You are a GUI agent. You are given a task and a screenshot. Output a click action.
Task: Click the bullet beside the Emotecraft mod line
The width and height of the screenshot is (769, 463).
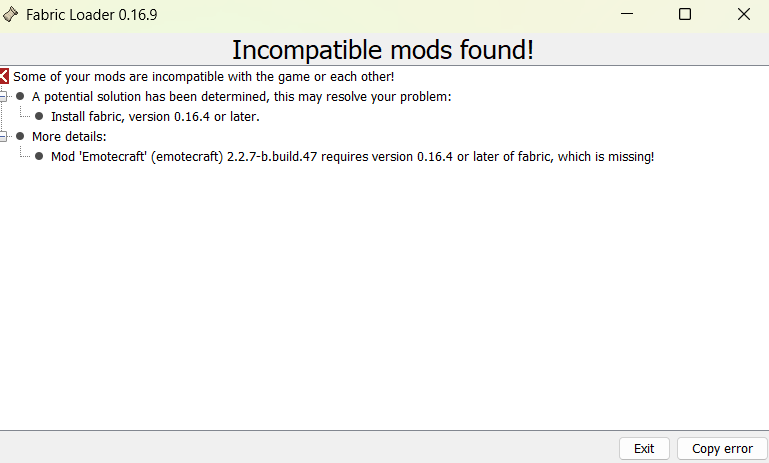39,156
